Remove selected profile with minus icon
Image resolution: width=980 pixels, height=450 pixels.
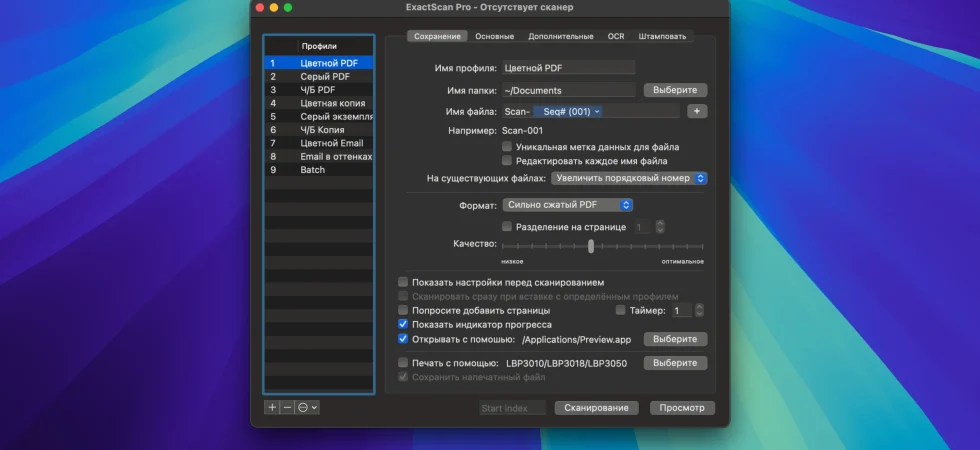point(287,408)
